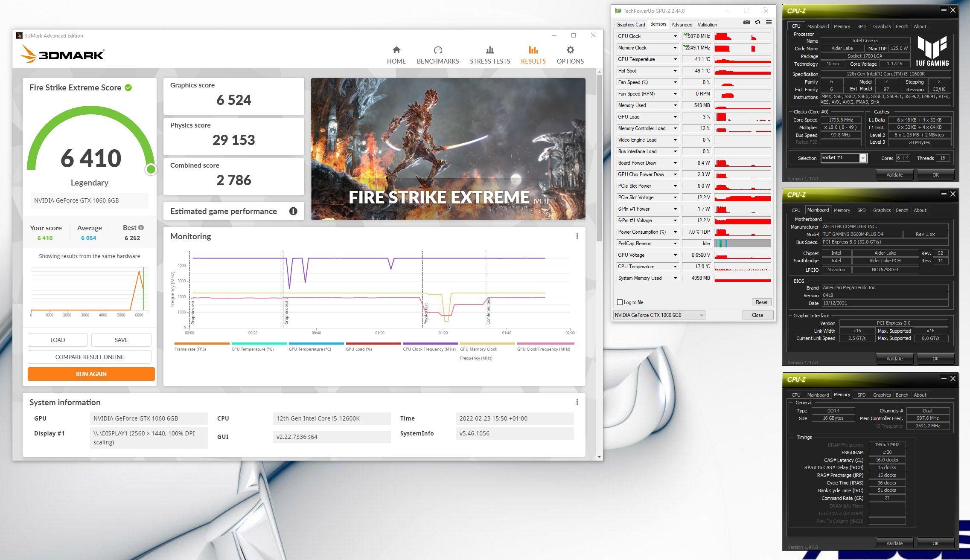This screenshot has width=970, height=560.
Task: Click Close button in GPU-Z
Action: pyautogui.click(x=757, y=315)
